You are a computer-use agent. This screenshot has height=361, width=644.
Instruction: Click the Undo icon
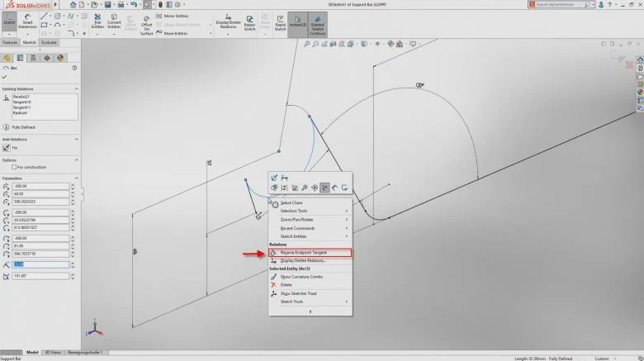[x=134, y=4]
